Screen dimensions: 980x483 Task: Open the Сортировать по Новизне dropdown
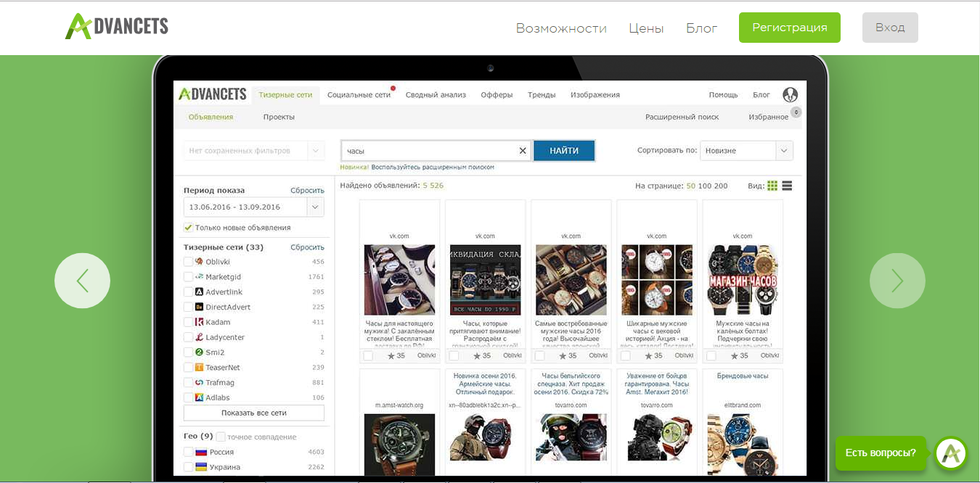pos(746,151)
